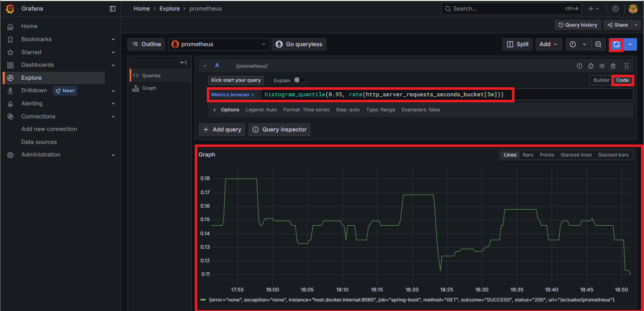Click the Home house icon in the sidebar
Viewport: 644px width, 311px height.
[11, 26]
